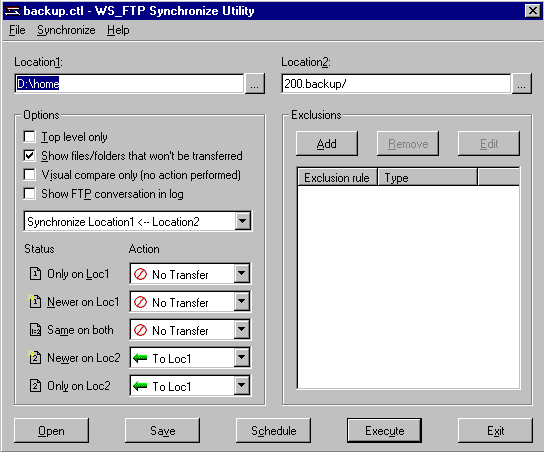This screenshot has height=452, width=544.
Task: Open the Only on Loc2 action dropdown
Action: [x=241, y=386]
